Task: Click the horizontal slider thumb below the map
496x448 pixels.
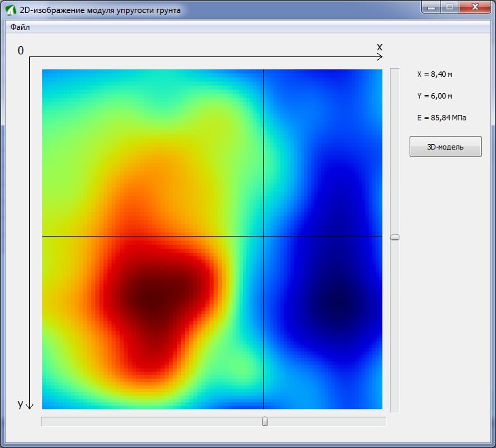Action: pyautogui.click(x=265, y=421)
